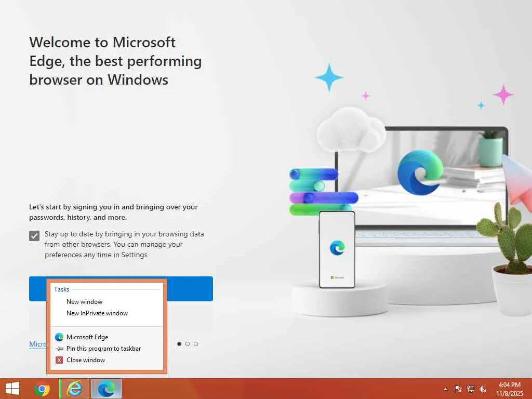Select the Microsoft Edge taskbar button
This screenshot has height=399, width=532.
[x=106, y=389]
